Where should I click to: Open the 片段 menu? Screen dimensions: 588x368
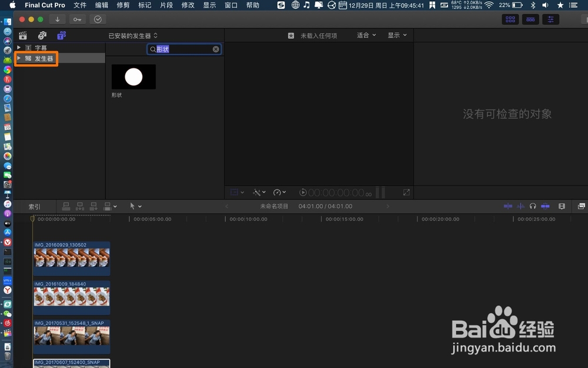pyautogui.click(x=166, y=5)
